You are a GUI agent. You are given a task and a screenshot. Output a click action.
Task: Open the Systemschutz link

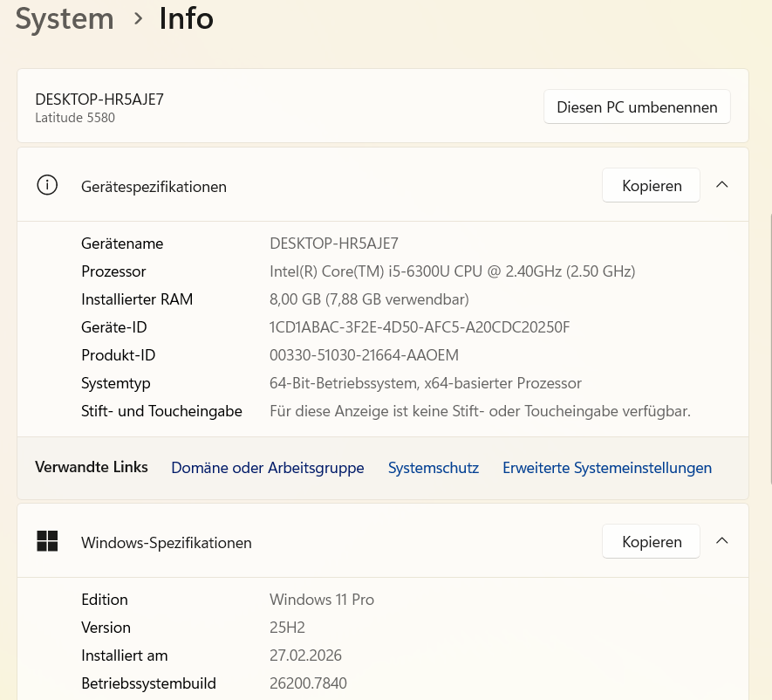pyautogui.click(x=434, y=468)
